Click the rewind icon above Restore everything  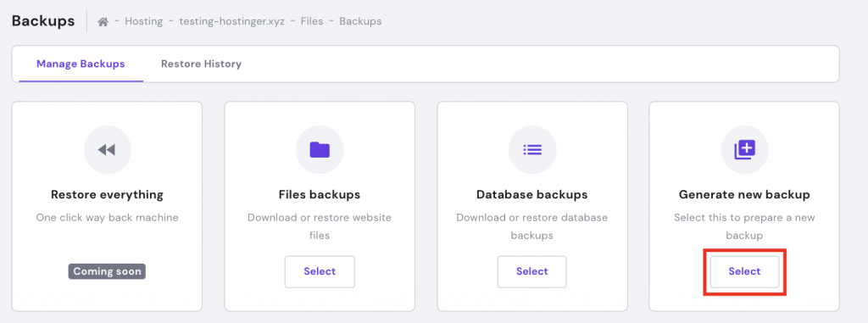[x=107, y=149]
